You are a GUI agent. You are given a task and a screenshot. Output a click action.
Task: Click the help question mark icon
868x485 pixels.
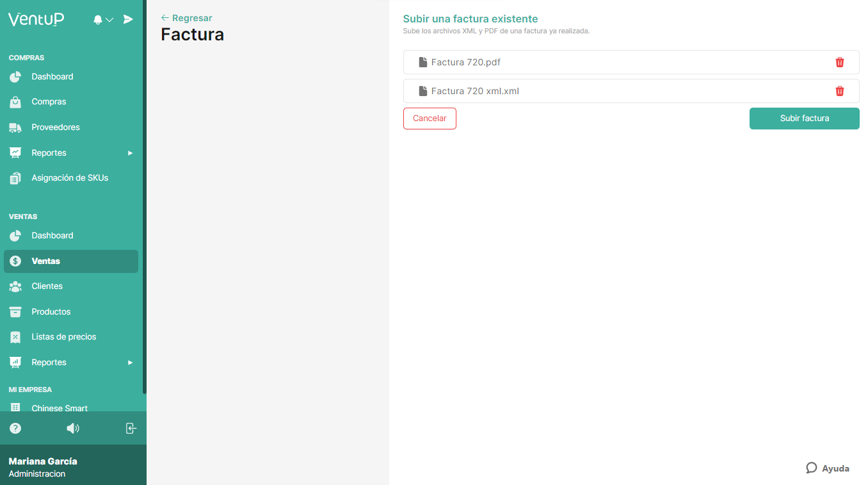(15, 429)
